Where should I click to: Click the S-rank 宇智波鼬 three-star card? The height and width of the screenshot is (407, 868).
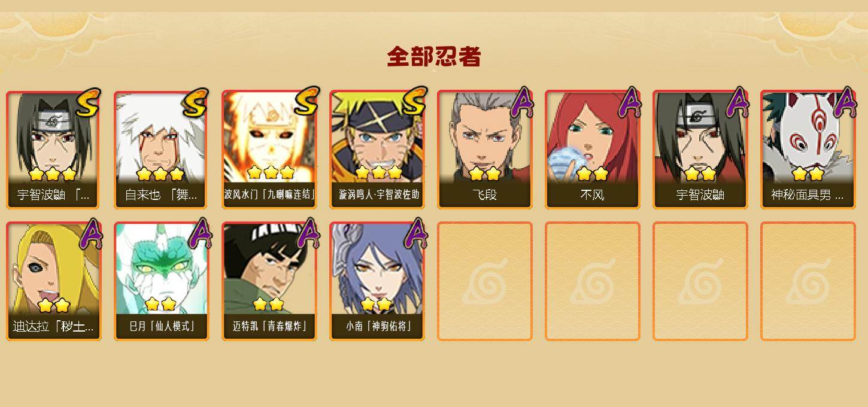54,150
